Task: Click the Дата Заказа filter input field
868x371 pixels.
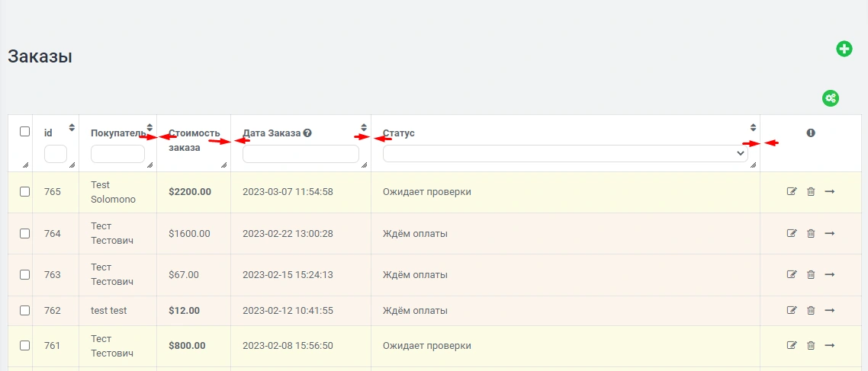Action: (301, 154)
